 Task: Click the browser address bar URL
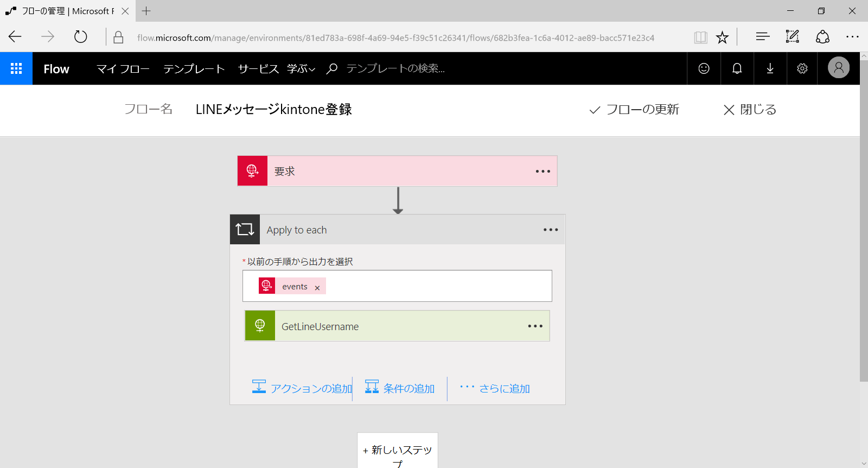tap(395, 37)
